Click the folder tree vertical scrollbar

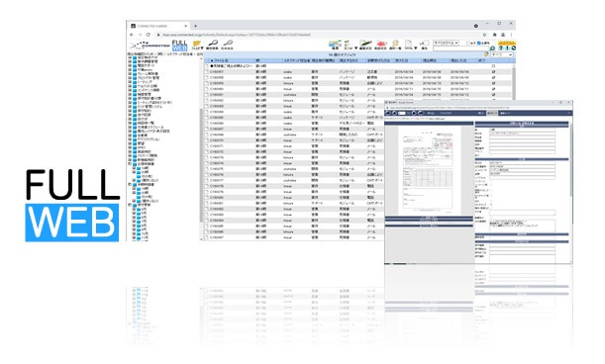pos(201,166)
